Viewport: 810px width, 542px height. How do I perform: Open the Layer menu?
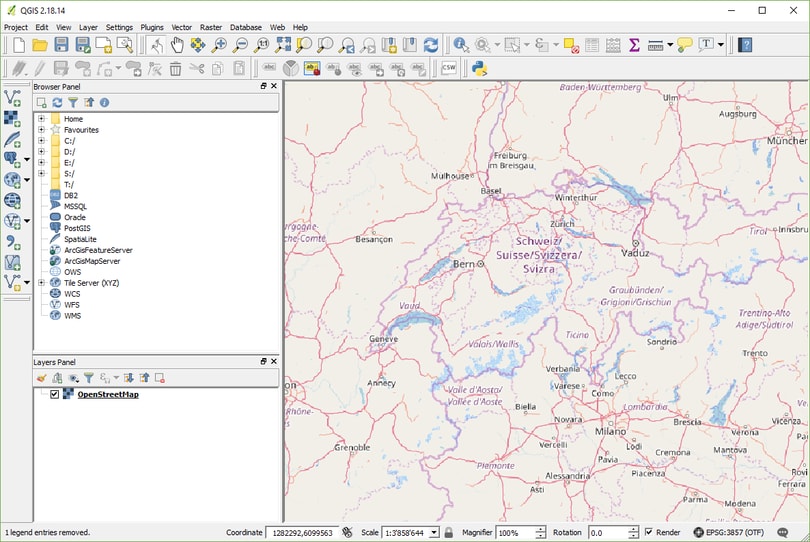[88, 27]
